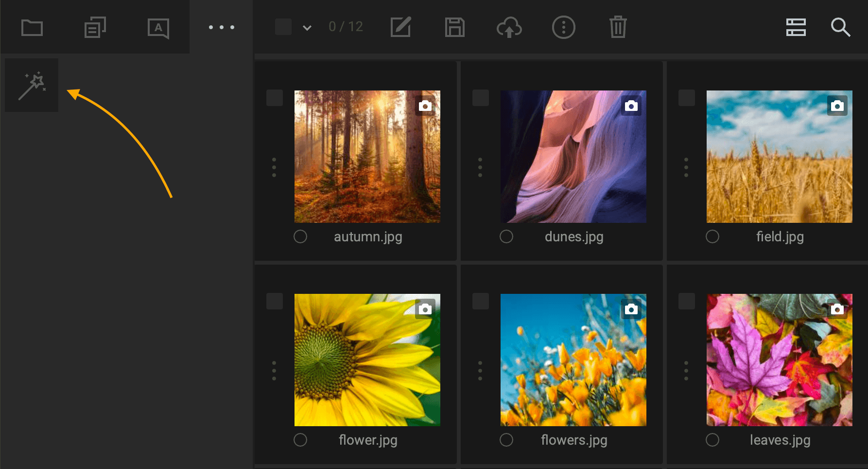This screenshot has height=469, width=868.
Task: Open the circular more-options menu
Action: click(x=563, y=27)
